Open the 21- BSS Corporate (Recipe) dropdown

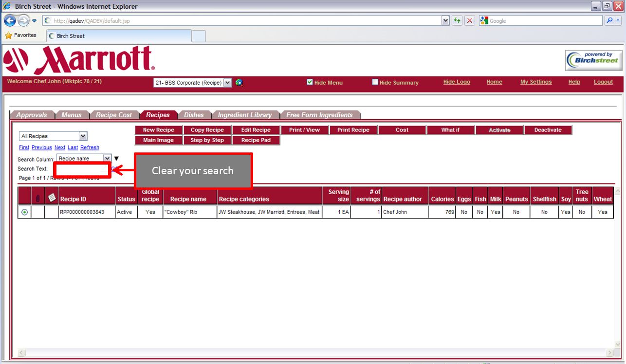click(x=193, y=83)
